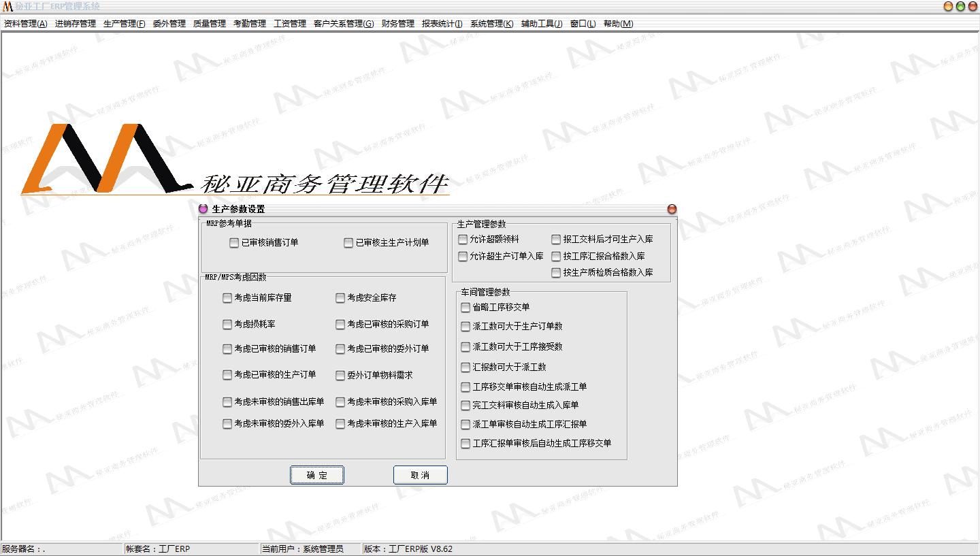Open the 委外管理 menu
Screen dimensions: 980x556
[x=169, y=24]
